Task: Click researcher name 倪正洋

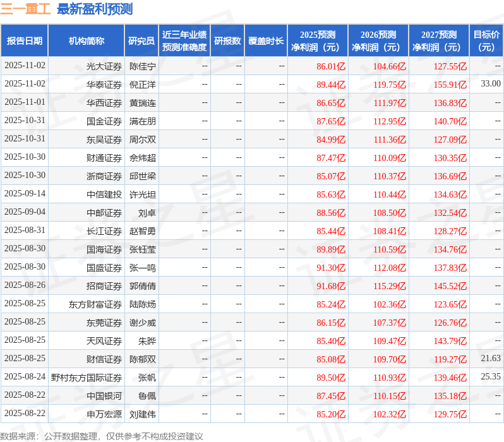Action: click(143, 85)
